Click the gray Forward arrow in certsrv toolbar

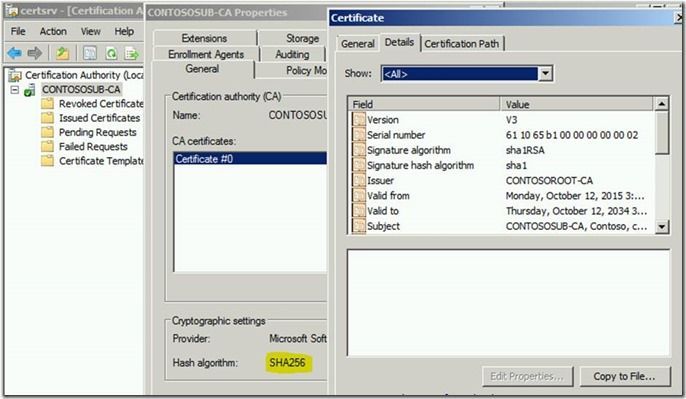tap(35, 53)
